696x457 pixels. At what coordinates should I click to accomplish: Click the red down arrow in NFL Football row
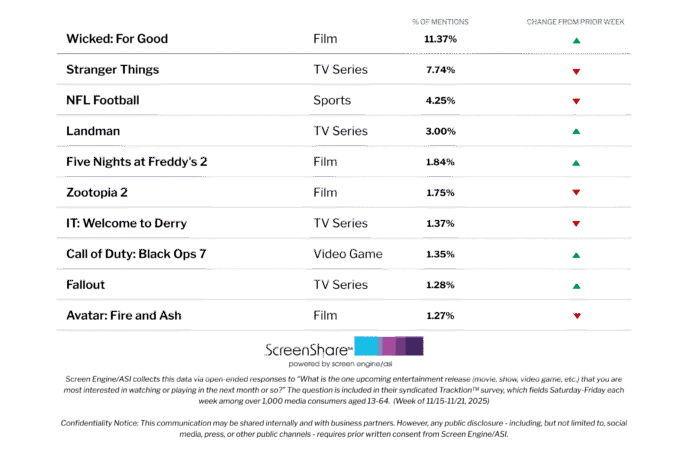tap(576, 102)
